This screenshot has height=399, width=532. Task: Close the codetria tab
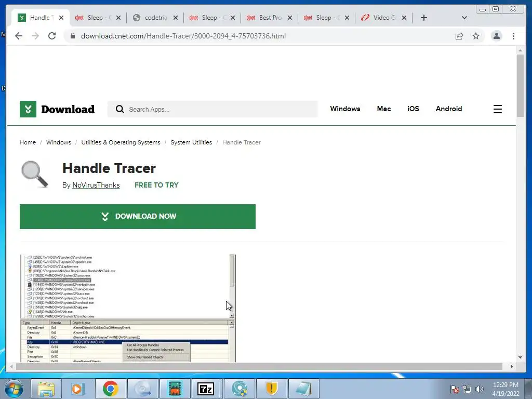click(x=176, y=18)
